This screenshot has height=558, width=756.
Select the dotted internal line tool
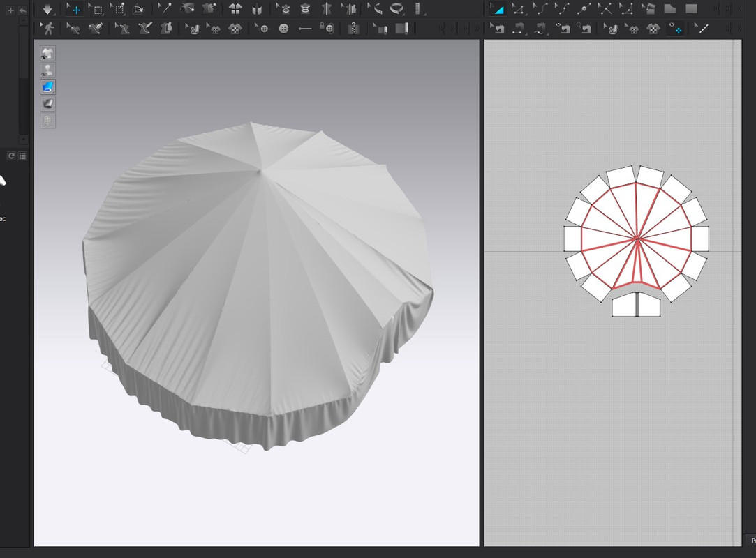click(x=702, y=29)
